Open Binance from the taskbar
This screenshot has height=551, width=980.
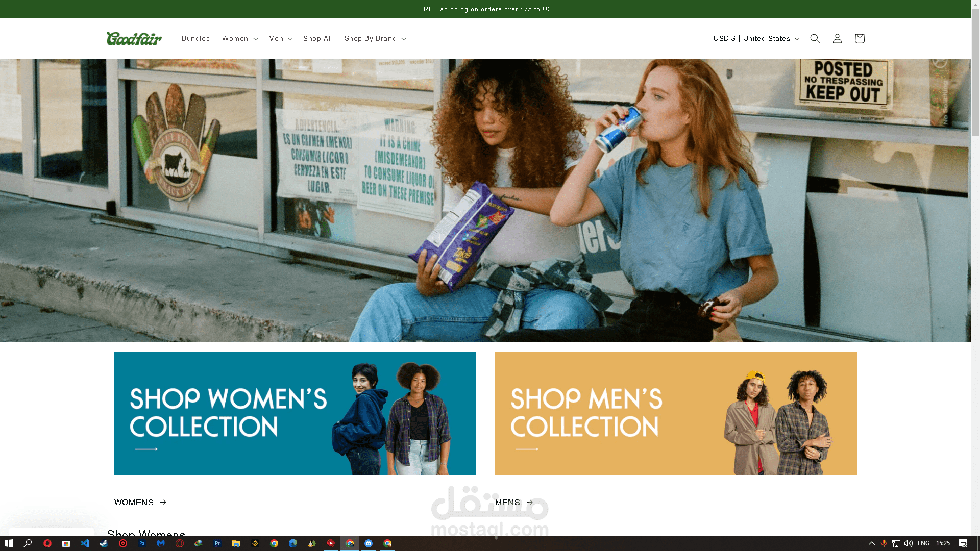(x=255, y=543)
